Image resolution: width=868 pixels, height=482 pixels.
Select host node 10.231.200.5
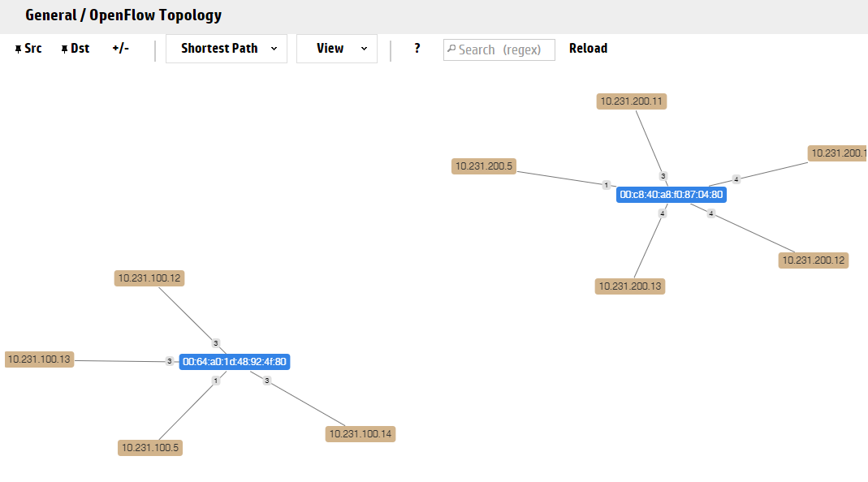(x=484, y=166)
